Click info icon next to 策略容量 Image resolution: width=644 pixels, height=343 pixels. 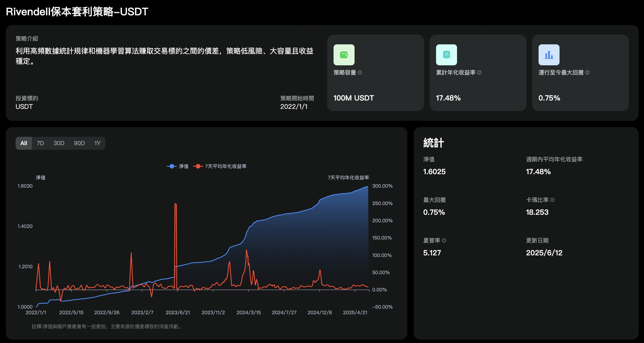(x=360, y=73)
